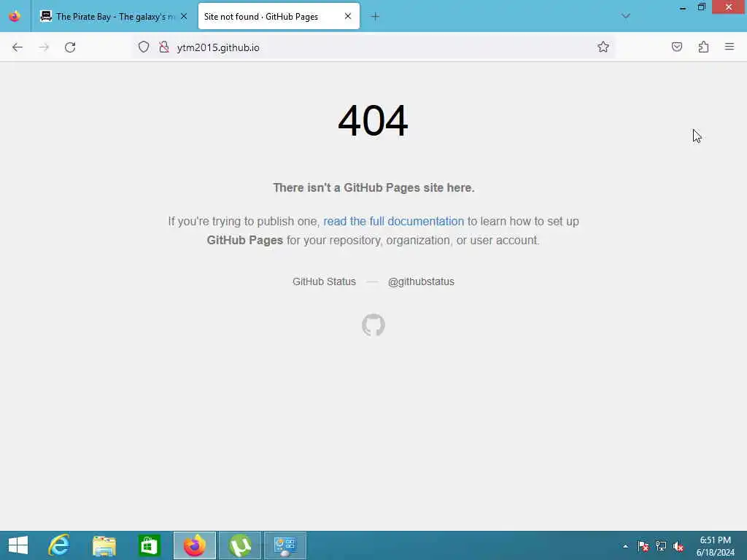Launch Internet Explorer from taskbar
Image resolution: width=747 pixels, height=560 pixels.
(59, 545)
